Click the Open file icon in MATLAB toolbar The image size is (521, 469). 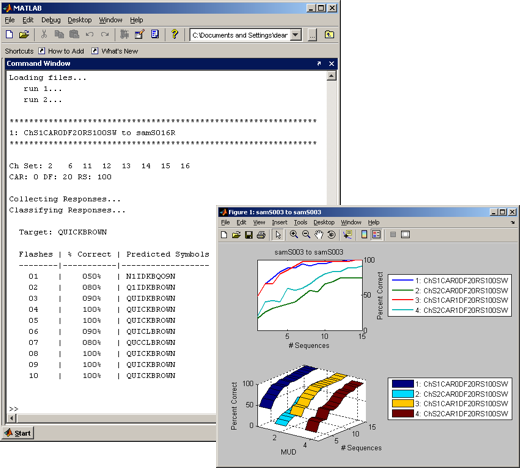coord(24,34)
